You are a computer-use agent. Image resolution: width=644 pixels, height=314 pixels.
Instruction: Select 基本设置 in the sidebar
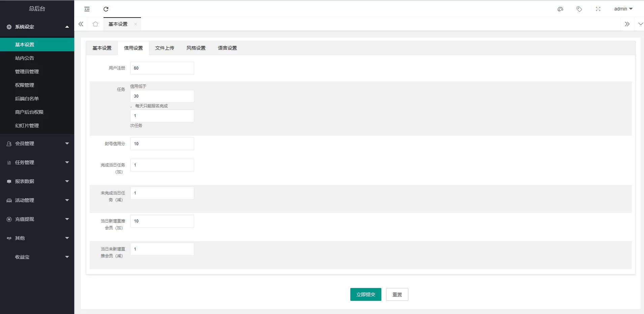(x=37, y=45)
